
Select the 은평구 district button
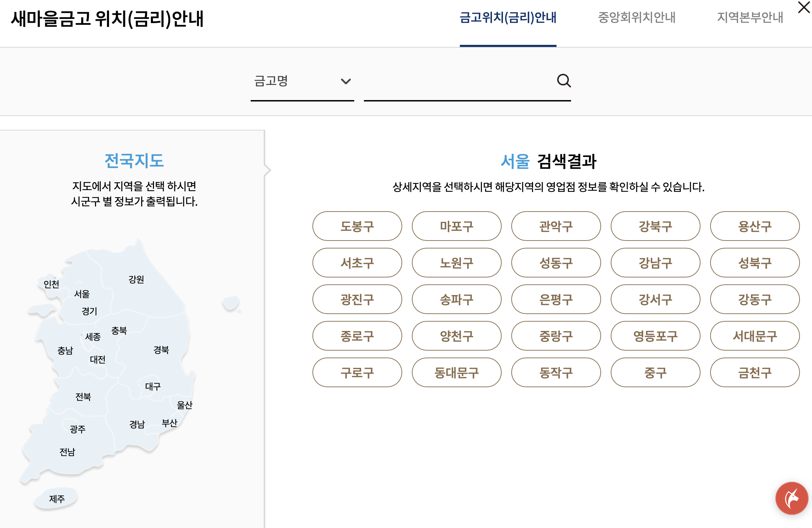(x=556, y=300)
